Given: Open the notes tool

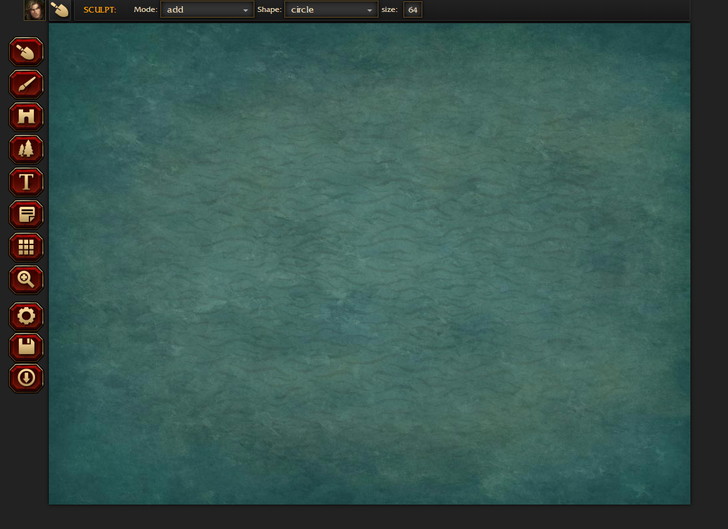Looking at the screenshot, I should coord(26,214).
